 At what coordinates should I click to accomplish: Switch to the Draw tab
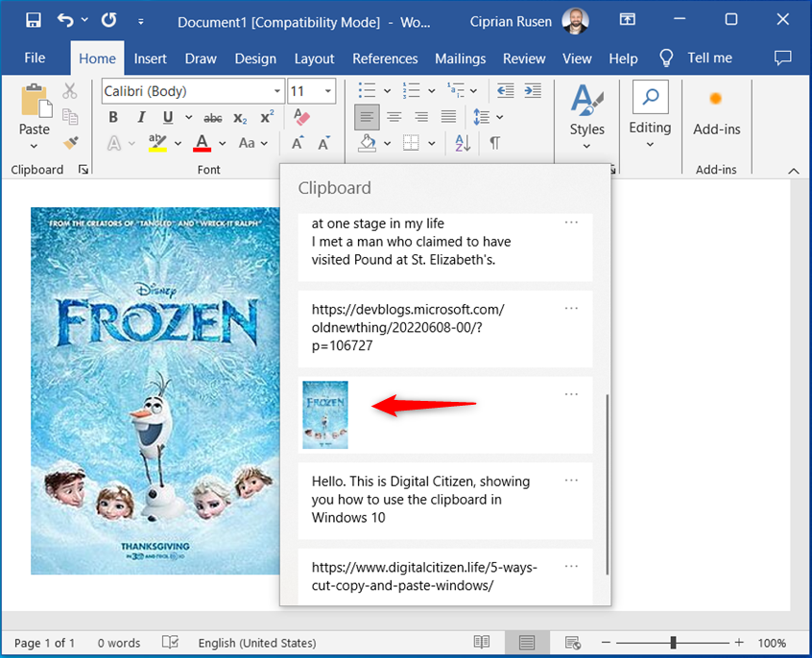pos(201,58)
